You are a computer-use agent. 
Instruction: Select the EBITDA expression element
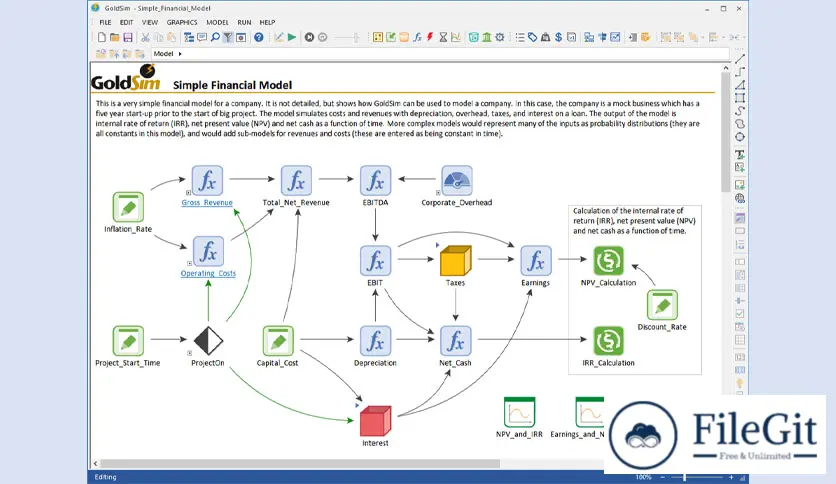375,180
